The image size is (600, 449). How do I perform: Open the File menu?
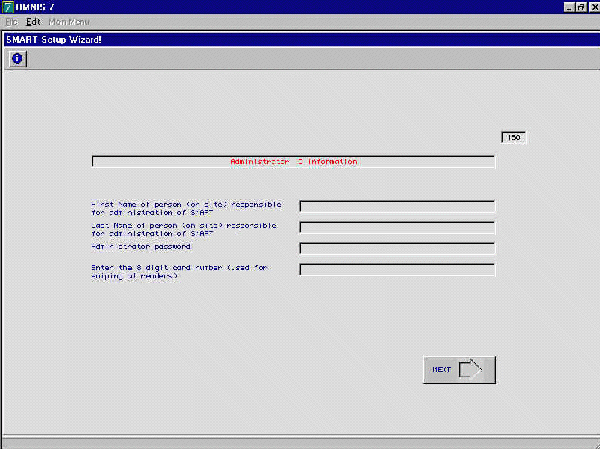click(x=11, y=22)
